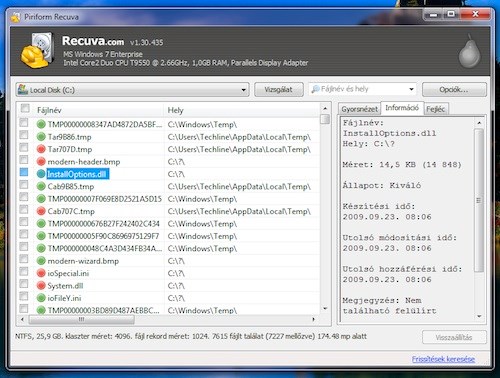This screenshot has width=500, height=378.
Task: Switch to the Gyorsnézet tab
Action: pyautogui.click(x=360, y=109)
